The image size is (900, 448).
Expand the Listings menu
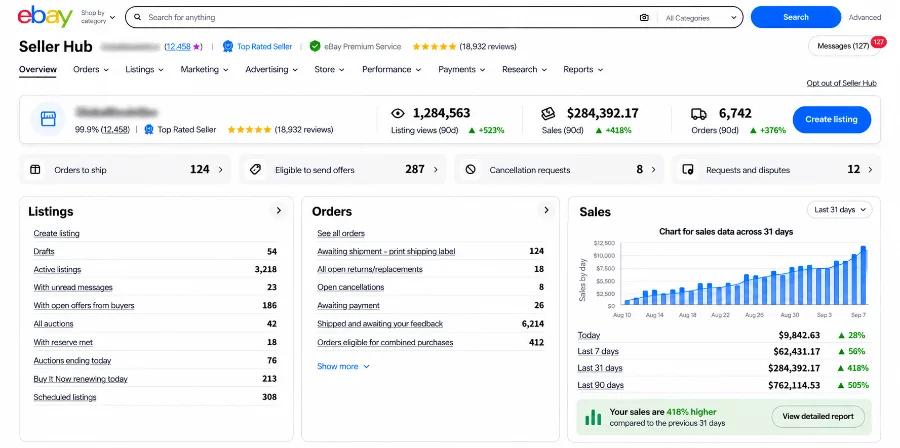[145, 69]
